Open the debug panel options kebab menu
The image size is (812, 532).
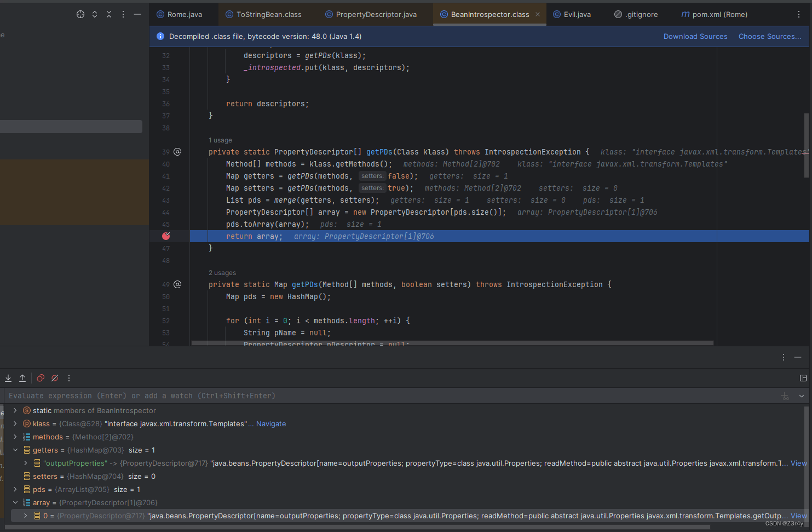[69, 378]
